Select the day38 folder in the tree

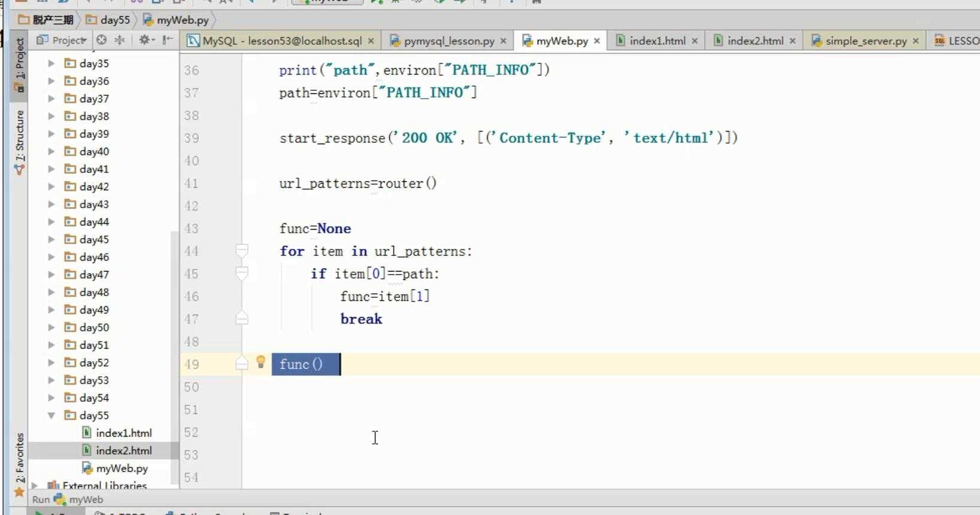coord(94,116)
